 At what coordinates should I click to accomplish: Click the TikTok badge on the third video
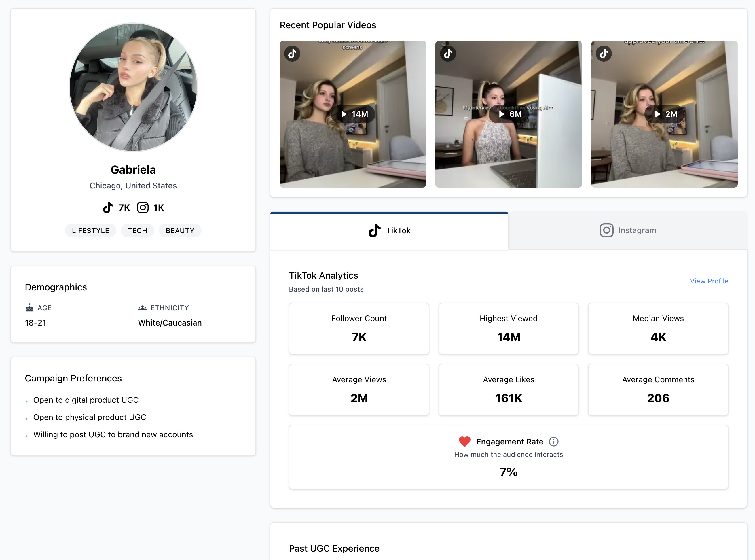coord(604,53)
